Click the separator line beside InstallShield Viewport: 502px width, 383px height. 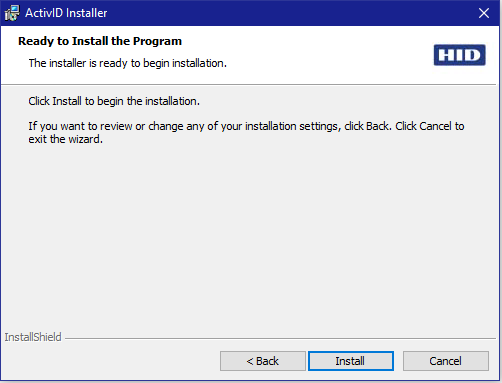click(280, 339)
